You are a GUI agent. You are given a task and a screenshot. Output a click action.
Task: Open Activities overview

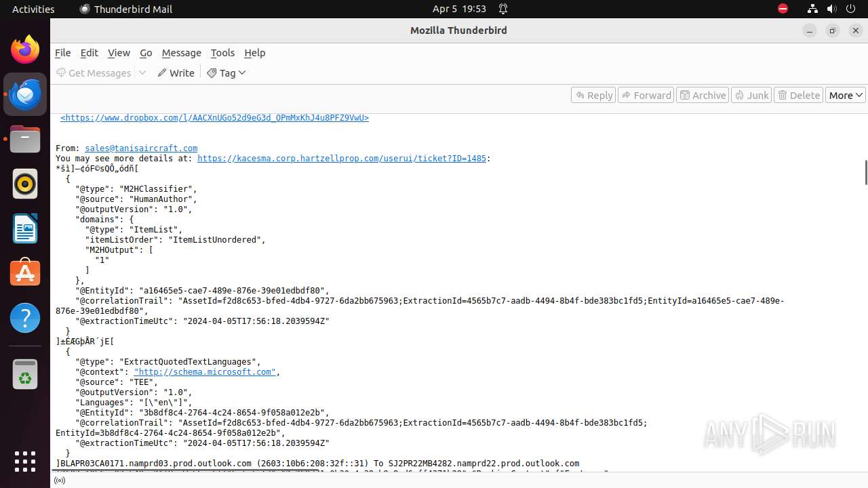(33, 9)
